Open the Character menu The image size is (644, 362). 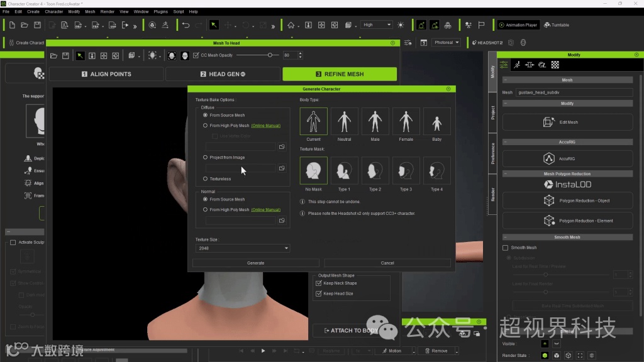54,12
